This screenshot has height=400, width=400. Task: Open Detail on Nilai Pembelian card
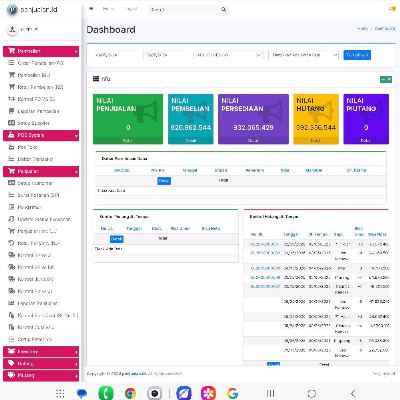coord(191,141)
